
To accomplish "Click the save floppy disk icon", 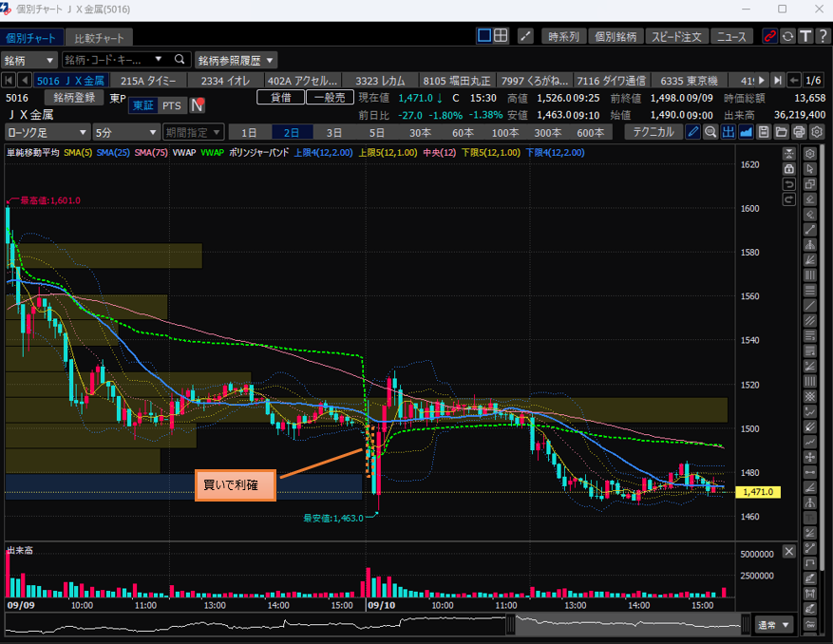I will point(764,132).
